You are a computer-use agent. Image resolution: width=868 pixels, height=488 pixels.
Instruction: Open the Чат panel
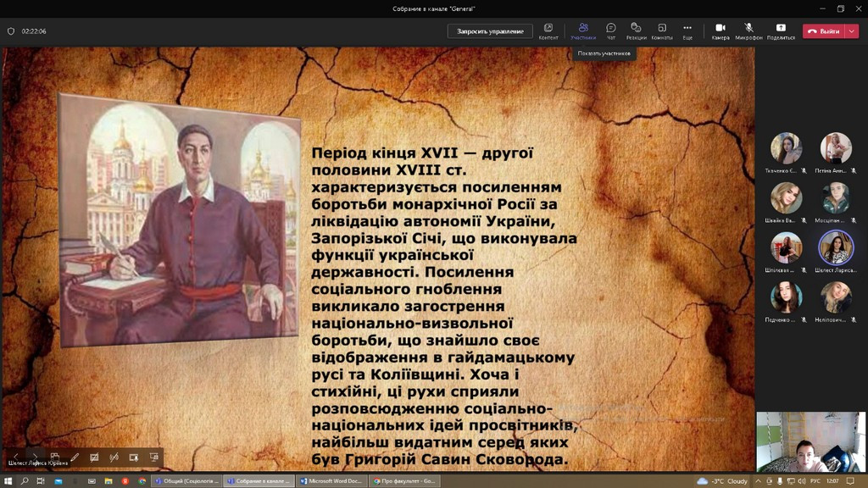click(x=611, y=31)
